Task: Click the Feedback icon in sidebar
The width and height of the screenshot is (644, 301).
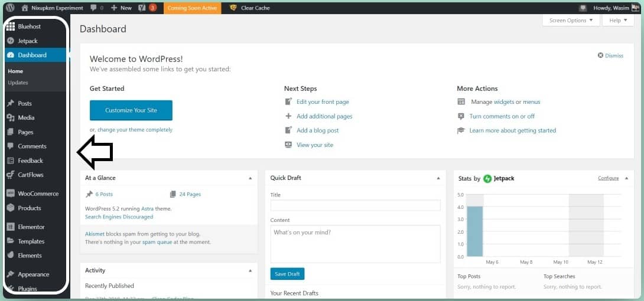Action: [11, 161]
